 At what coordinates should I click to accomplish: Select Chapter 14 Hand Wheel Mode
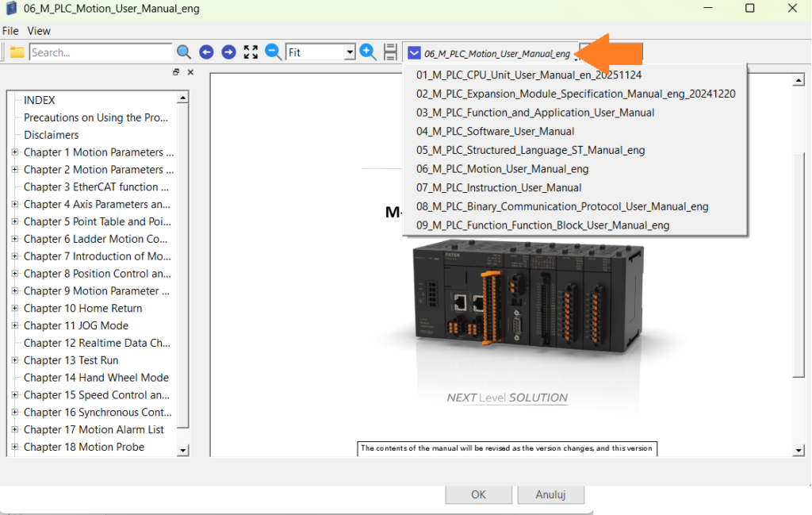(x=96, y=378)
